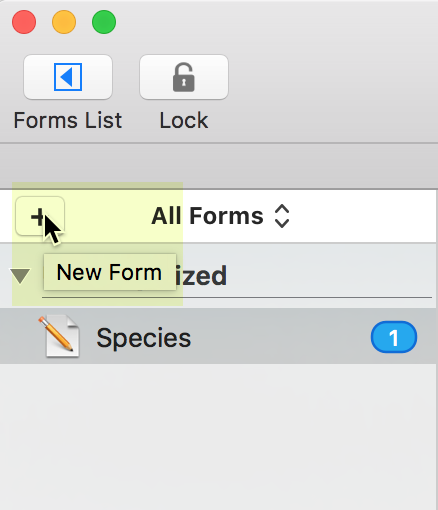Click the title bar beside window controls
Screen dimensions: 438x510
[277, 22]
